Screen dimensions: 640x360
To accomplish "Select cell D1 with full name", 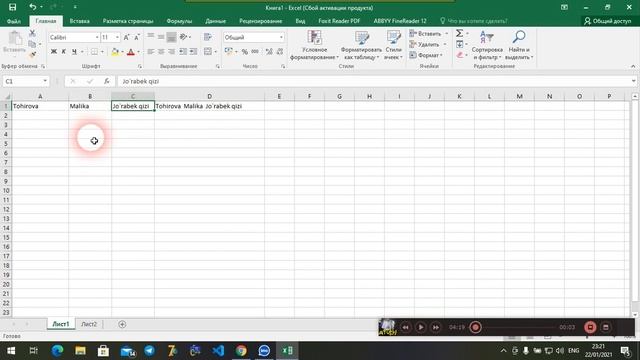I will coord(209,106).
